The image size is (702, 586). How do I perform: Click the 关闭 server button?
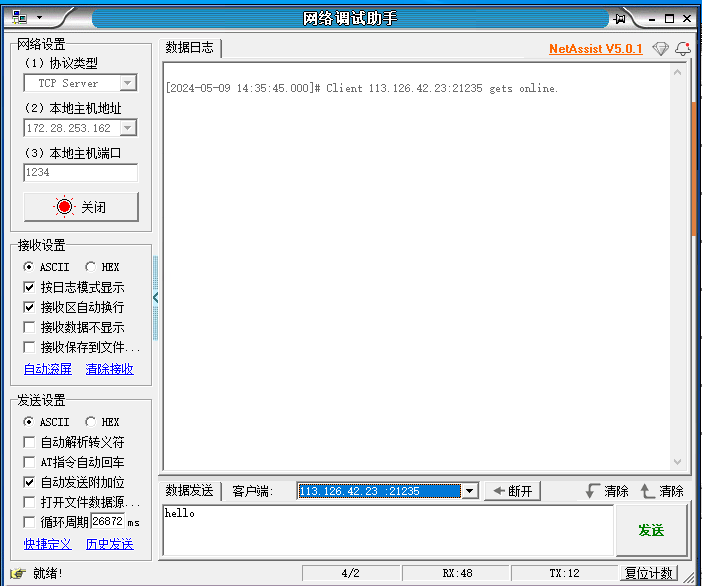coord(81,207)
